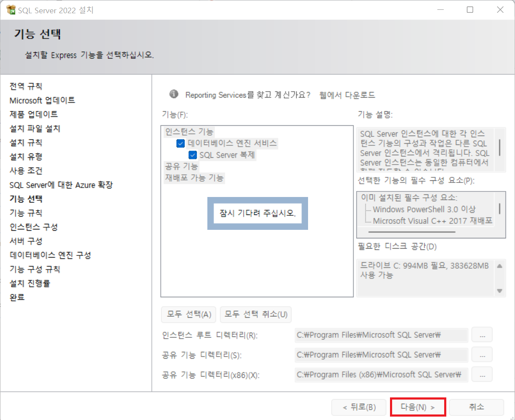This screenshot has width=515, height=420.
Task: Click the 모두 선택 취소(U) button
Action: (256, 315)
